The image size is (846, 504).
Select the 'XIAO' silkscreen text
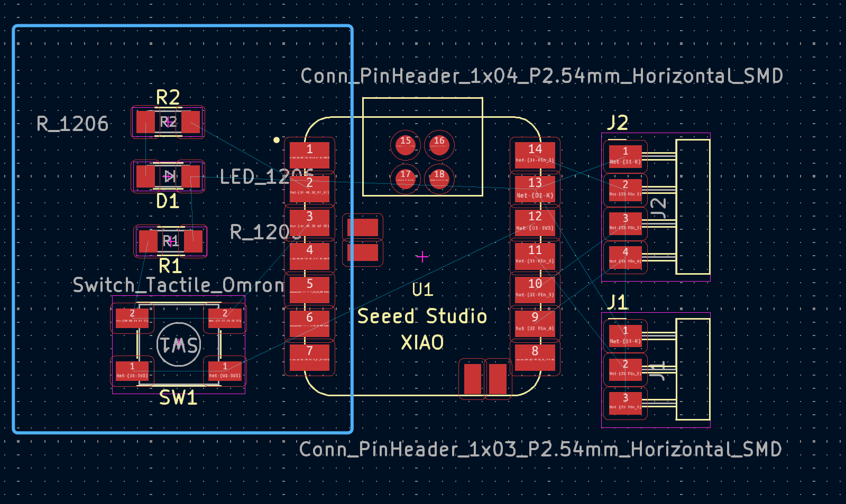422,343
